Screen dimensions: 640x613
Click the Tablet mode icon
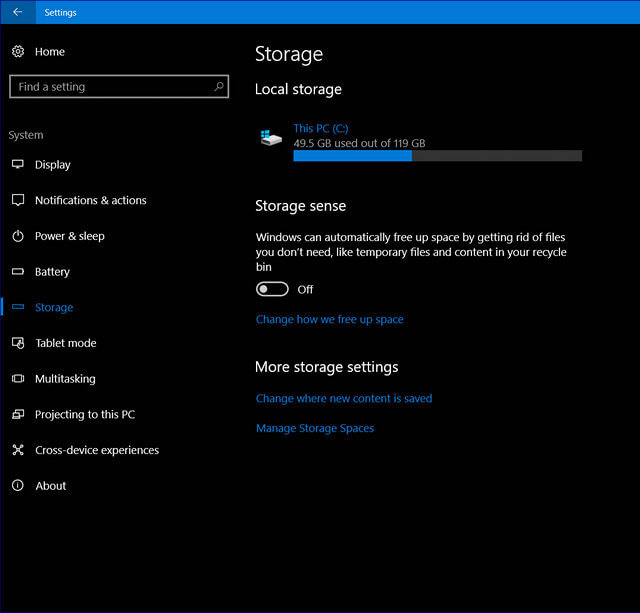pyautogui.click(x=18, y=343)
